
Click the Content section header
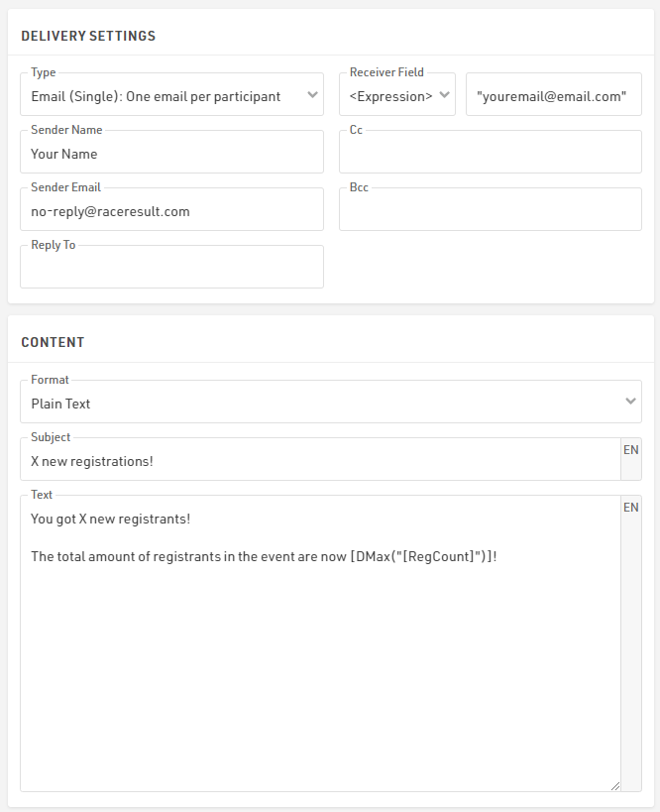click(x=53, y=342)
